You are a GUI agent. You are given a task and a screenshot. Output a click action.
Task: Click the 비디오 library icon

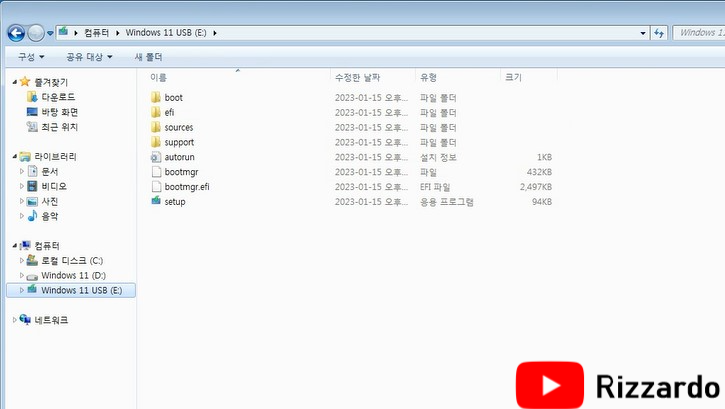32,186
